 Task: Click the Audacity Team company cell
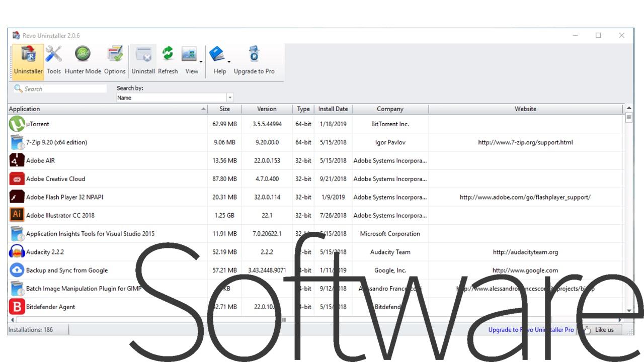point(390,252)
